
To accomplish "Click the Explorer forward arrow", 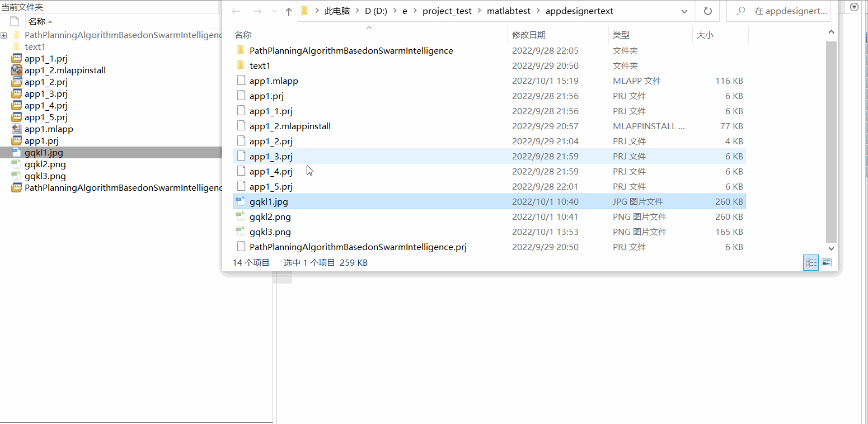I will 257,11.
